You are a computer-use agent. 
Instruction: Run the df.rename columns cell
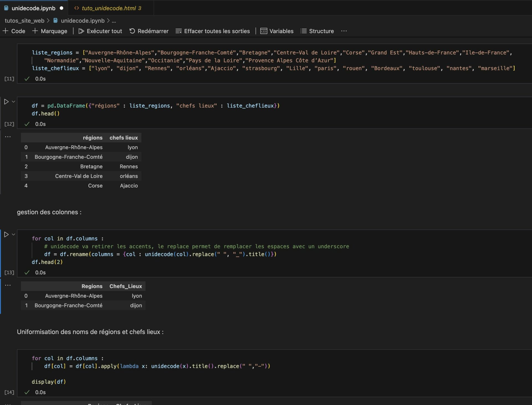click(x=6, y=235)
